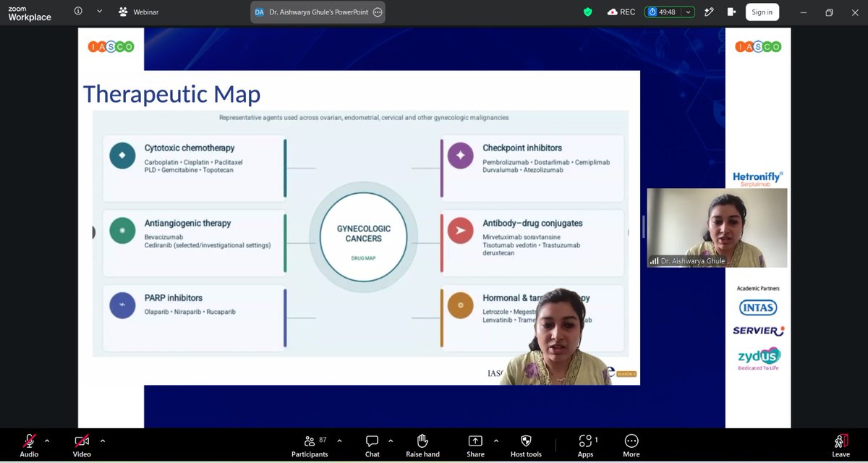Expand the chevron beside the info icon

click(x=100, y=12)
